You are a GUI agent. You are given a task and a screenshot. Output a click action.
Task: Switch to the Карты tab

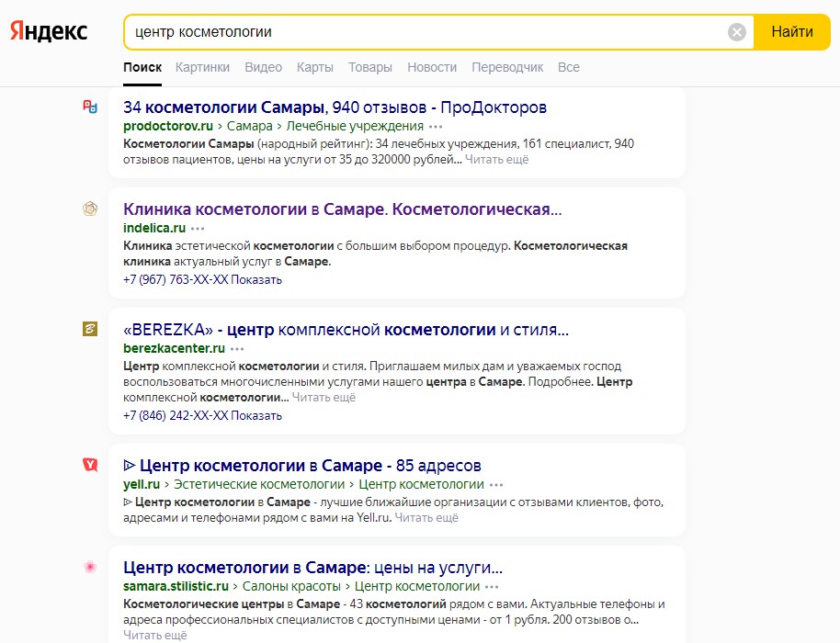tap(315, 67)
